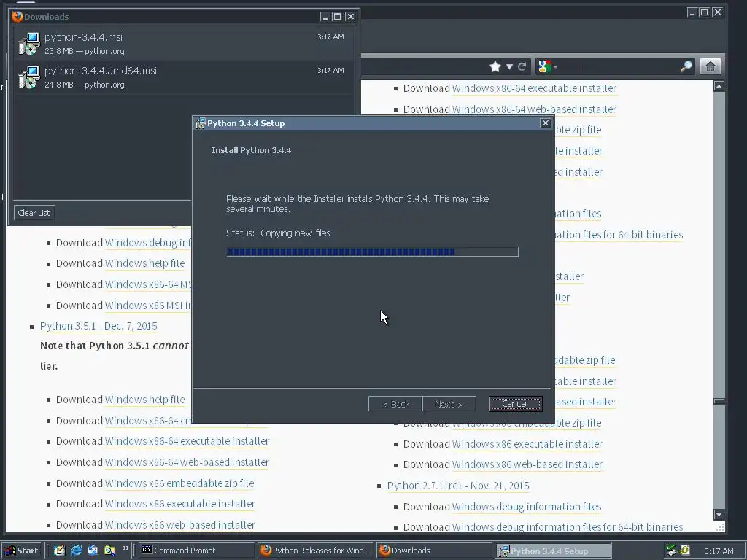Click the third quick launch icon

point(93,551)
